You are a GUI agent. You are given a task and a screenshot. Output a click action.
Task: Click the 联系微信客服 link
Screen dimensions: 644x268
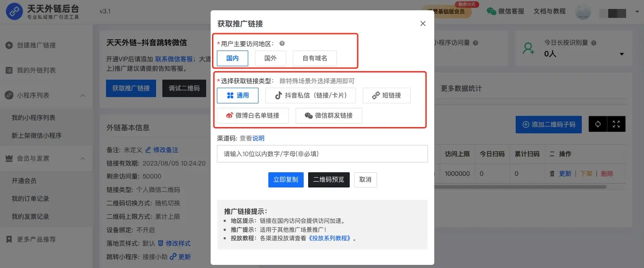(174, 59)
